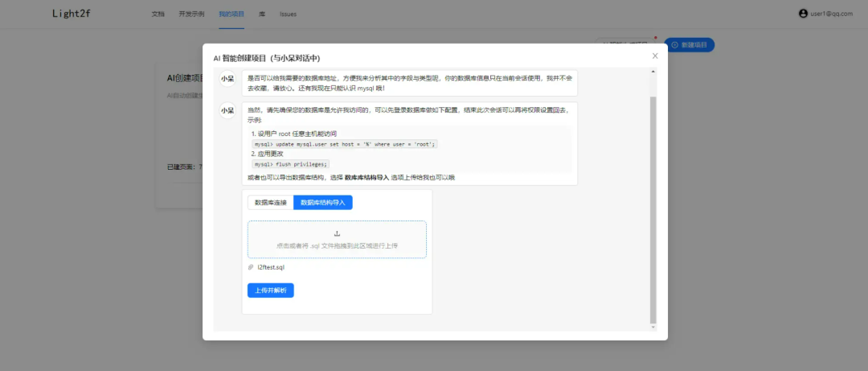Click the chat scrollbar thumb

coord(653,209)
